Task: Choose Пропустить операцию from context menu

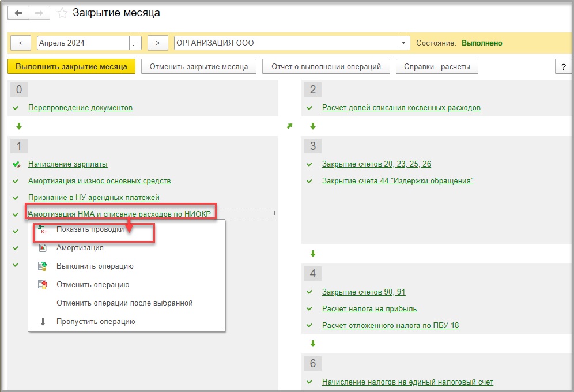Action: [96, 321]
